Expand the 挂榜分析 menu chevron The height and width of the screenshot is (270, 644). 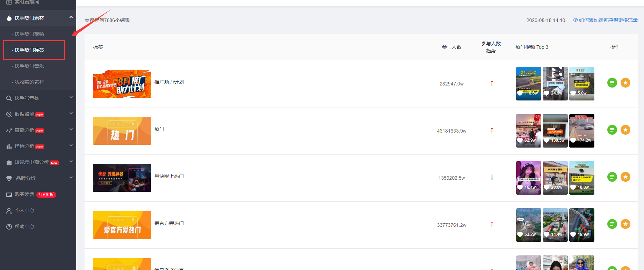point(71,145)
